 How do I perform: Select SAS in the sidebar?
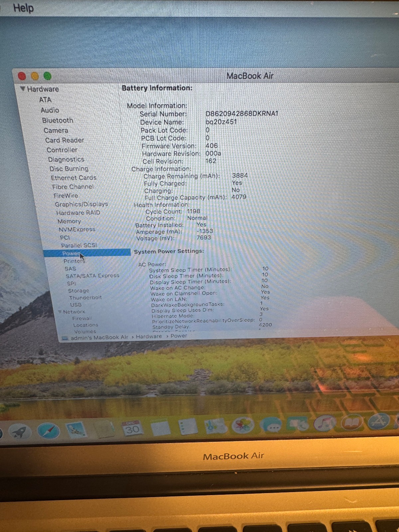(x=70, y=269)
